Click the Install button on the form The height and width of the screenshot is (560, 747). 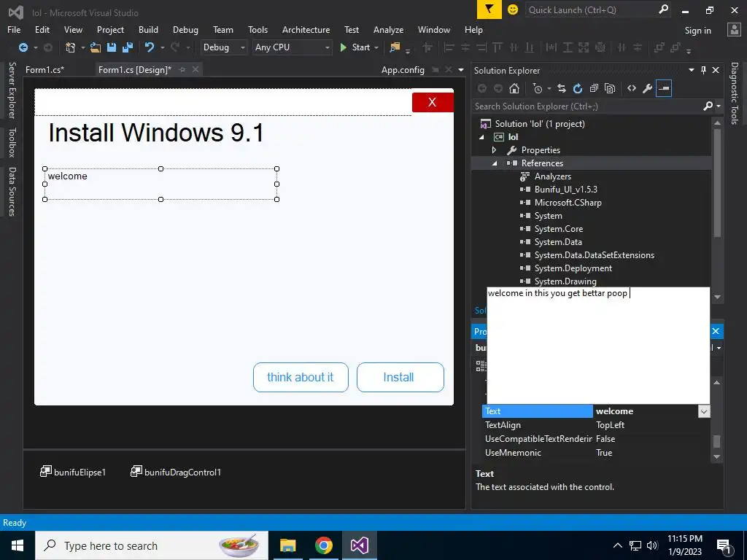coord(400,377)
